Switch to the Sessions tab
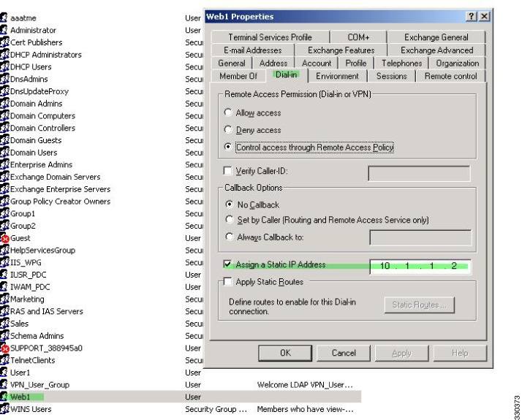This screenshot has width=522, height=420. click(392, 76)
